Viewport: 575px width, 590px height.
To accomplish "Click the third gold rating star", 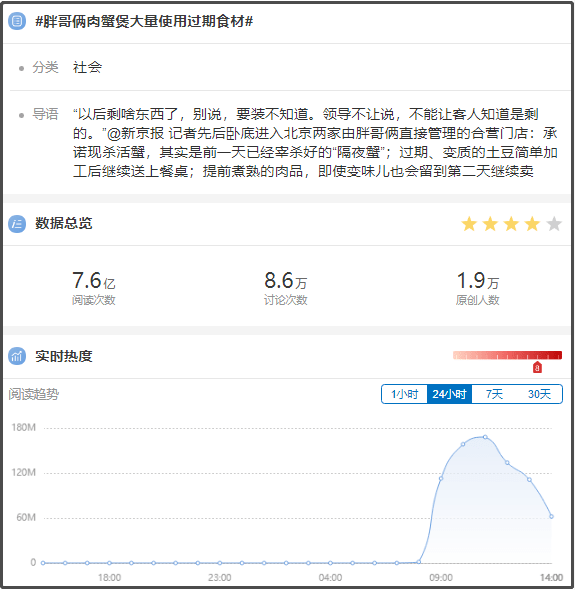I will pyautogui.click(x=511, y=224).
